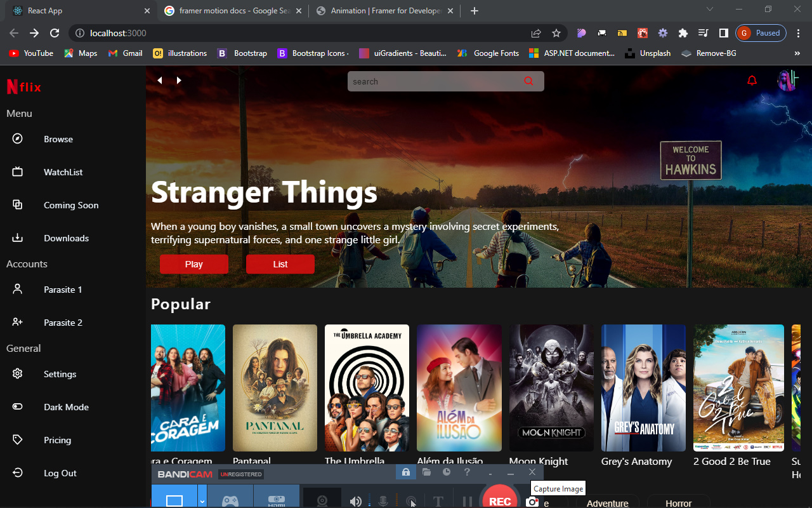Toggle Bandicam microphone
Image resolution: width=812 pixels, height=508 pixels.
[383, 502]
